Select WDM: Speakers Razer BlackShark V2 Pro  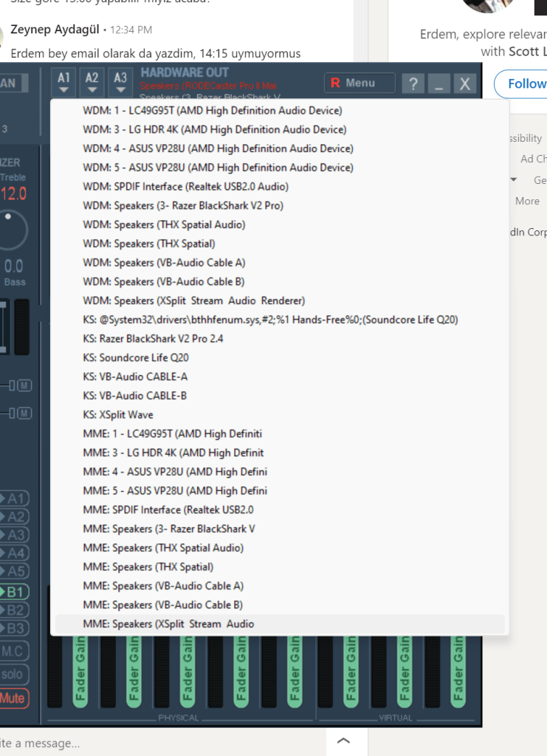(x=280, y=205)
